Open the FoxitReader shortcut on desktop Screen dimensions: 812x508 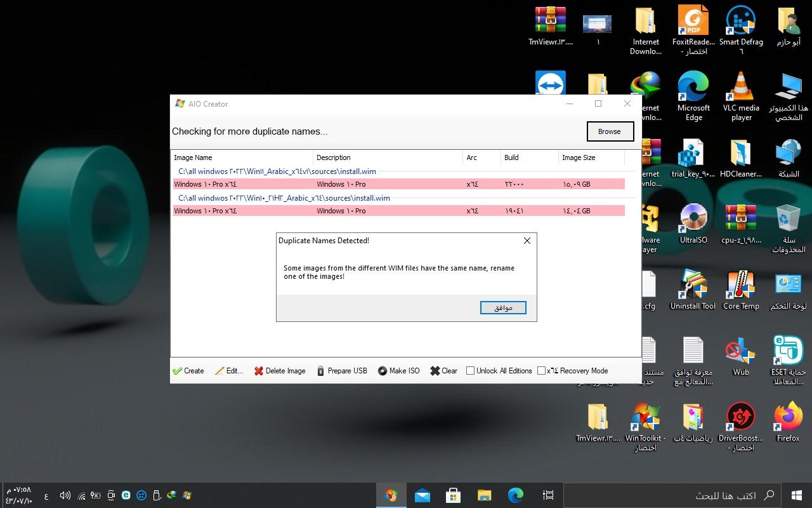(693, 30)
